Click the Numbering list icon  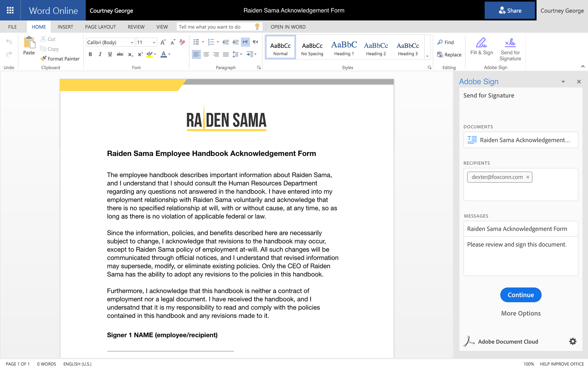(211, 42)
